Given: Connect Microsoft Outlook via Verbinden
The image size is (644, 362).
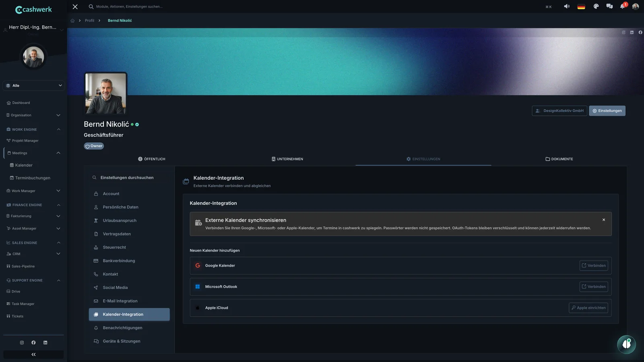Looking at the screenshot, I should click(x=594, y=287).
